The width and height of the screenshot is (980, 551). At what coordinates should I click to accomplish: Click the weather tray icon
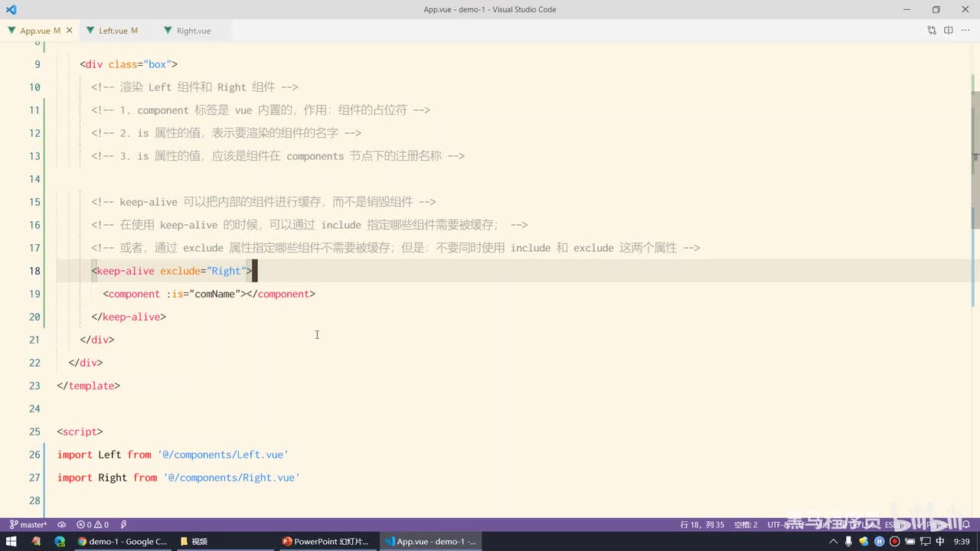[864, 541]
